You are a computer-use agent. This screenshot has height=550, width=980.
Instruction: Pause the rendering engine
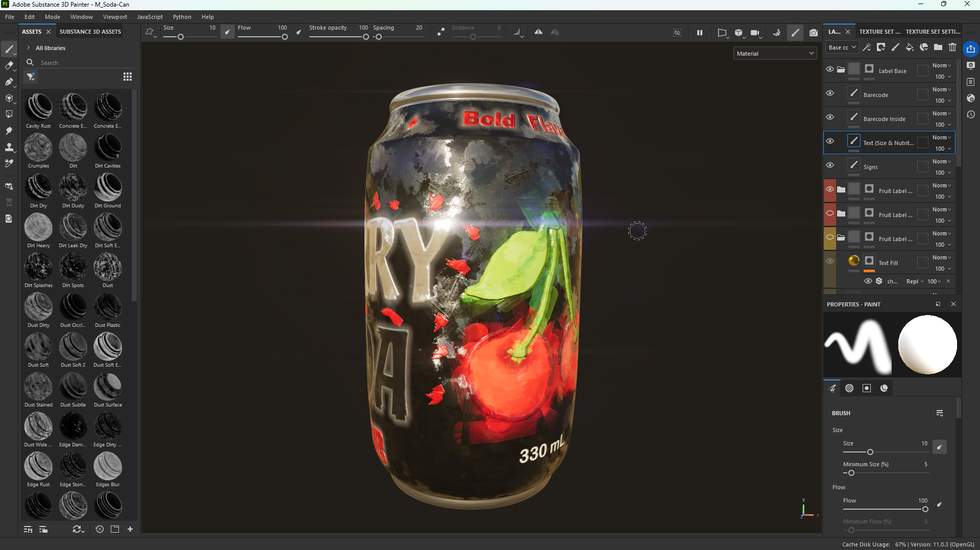tap(700, 32)
